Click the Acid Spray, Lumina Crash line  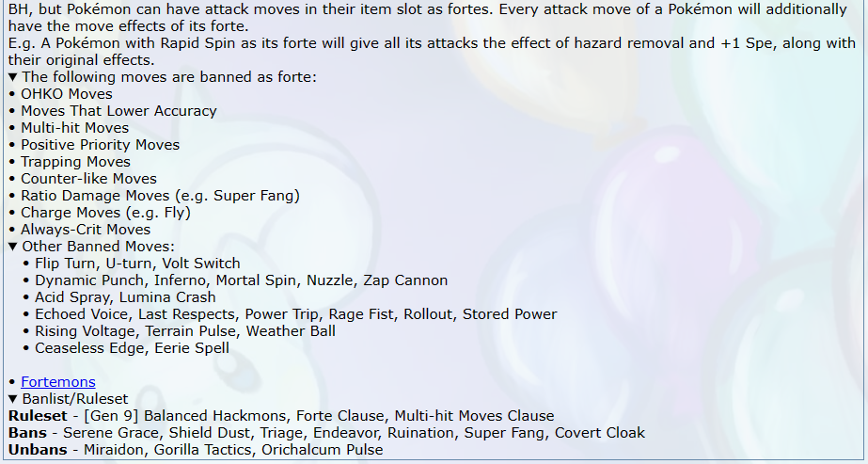pyautogui.click(x=125, y=297)
